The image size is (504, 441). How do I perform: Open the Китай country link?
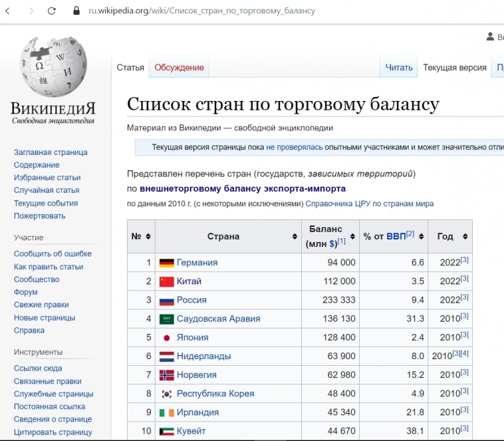189,281
